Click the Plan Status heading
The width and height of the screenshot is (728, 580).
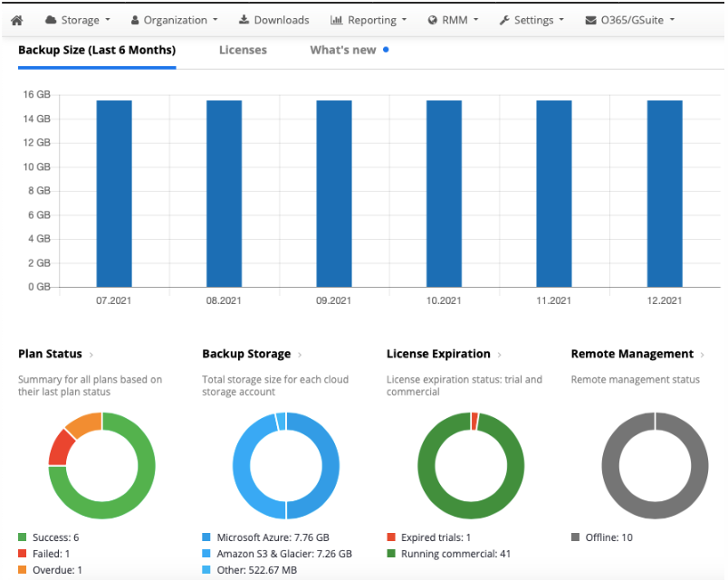[x=50, y=354]
